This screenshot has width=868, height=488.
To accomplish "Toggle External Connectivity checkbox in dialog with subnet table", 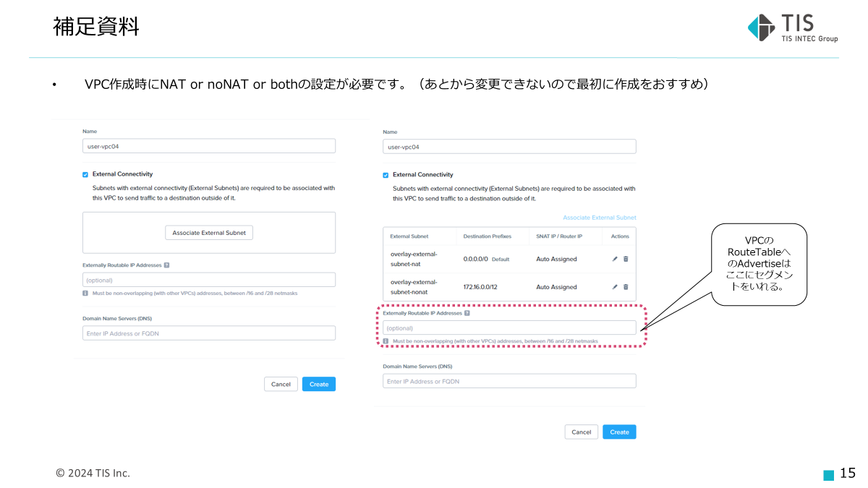I will [386, 175].
